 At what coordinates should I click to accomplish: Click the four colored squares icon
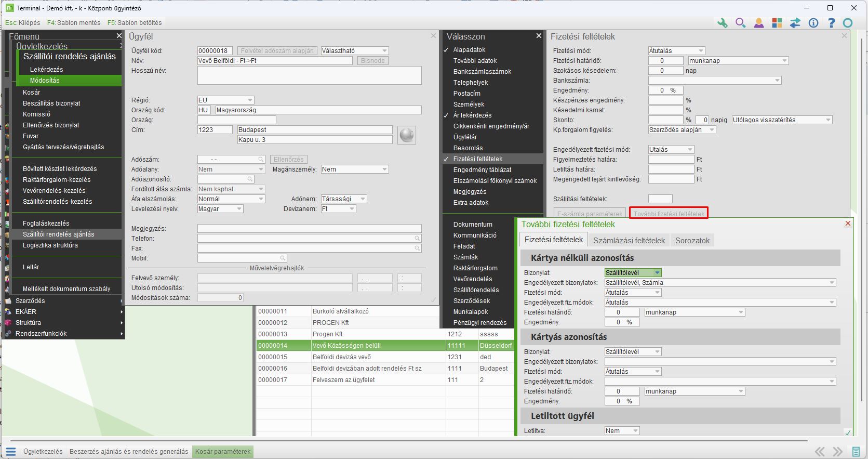(x=777, y=23)
